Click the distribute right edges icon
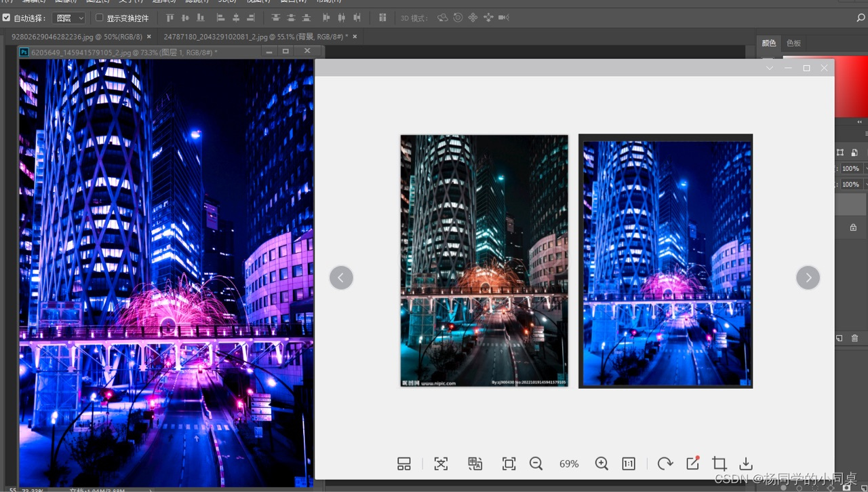868x492 pixels. [357, 18]
